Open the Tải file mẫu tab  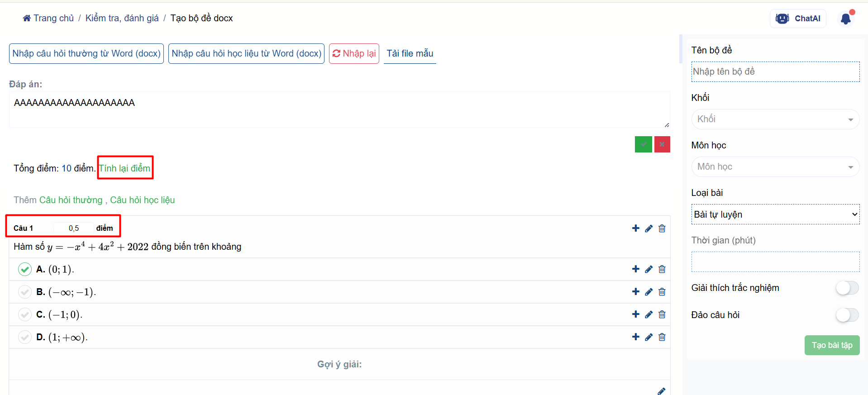(x=410, y=53)
